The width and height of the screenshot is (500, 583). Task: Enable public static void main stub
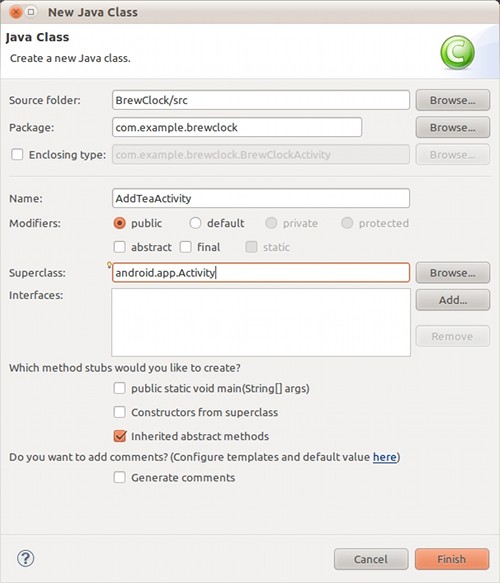click(119, 388)
